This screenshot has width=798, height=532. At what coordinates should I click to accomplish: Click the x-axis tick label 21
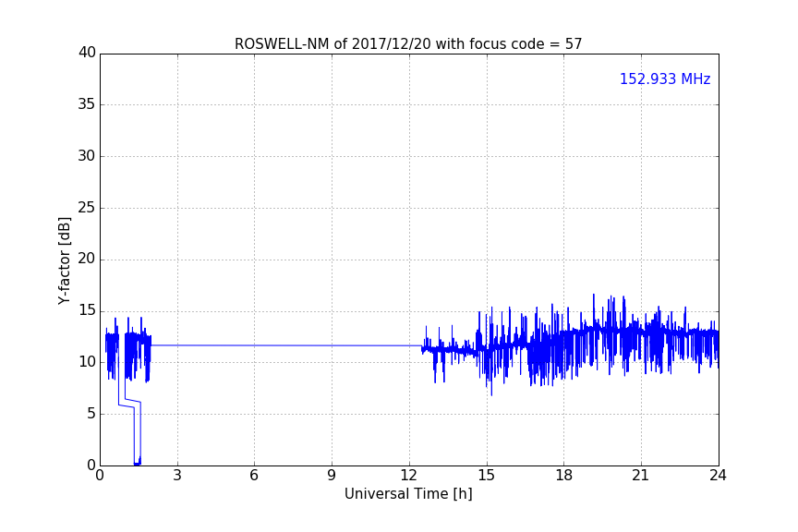point(641,476)
